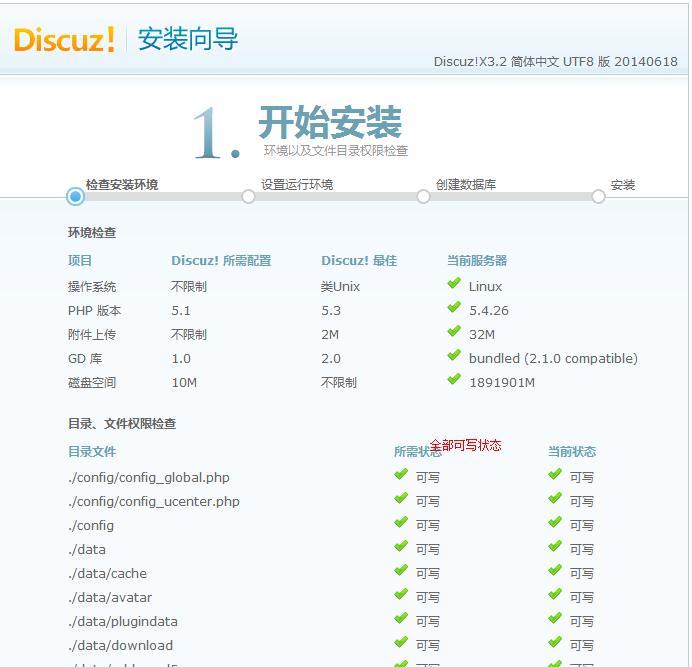Click the 操作系统 row label
This screenshot has width=692, height=667.
click(92, 287)
